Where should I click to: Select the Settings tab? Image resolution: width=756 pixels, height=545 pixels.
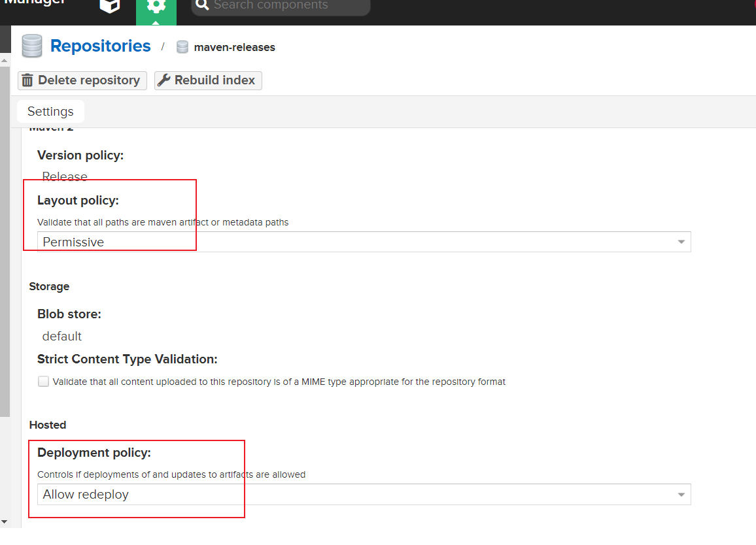[x=50, y=112]
